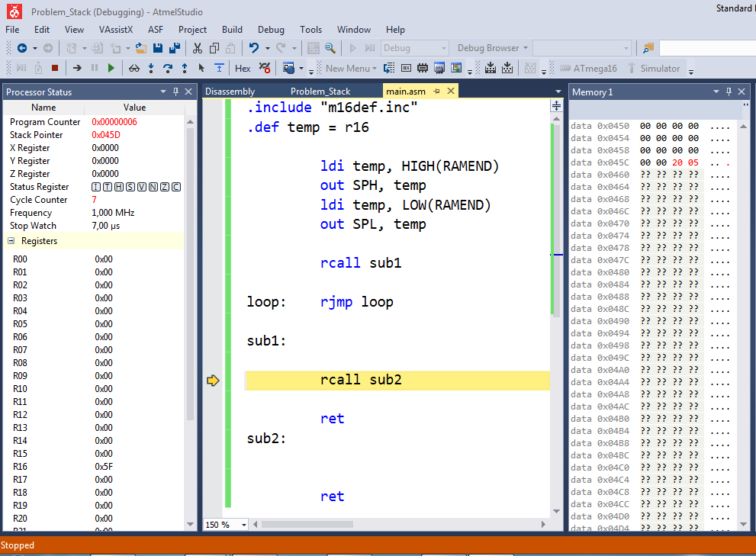
Task: Undo last action with curved arrow icon
Action: 253,48
